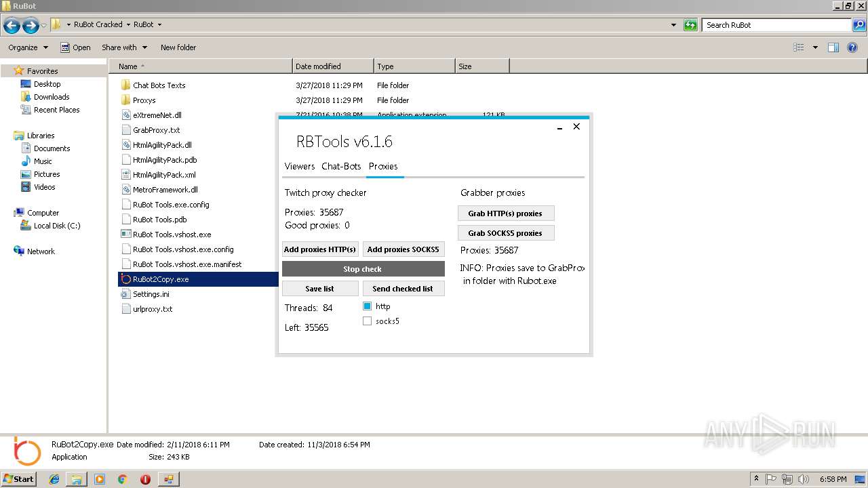Open recent pages dropdown beside nav arrows
This screenshot has width=868, height=488.
pyautogui.click(x=44, y=26)
